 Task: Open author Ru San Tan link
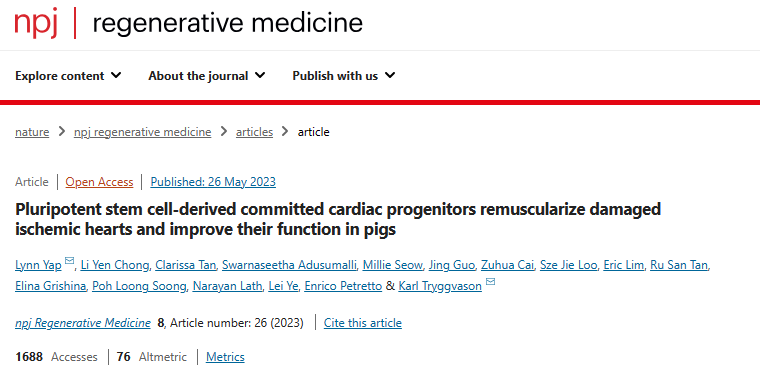tap(679, 265)
